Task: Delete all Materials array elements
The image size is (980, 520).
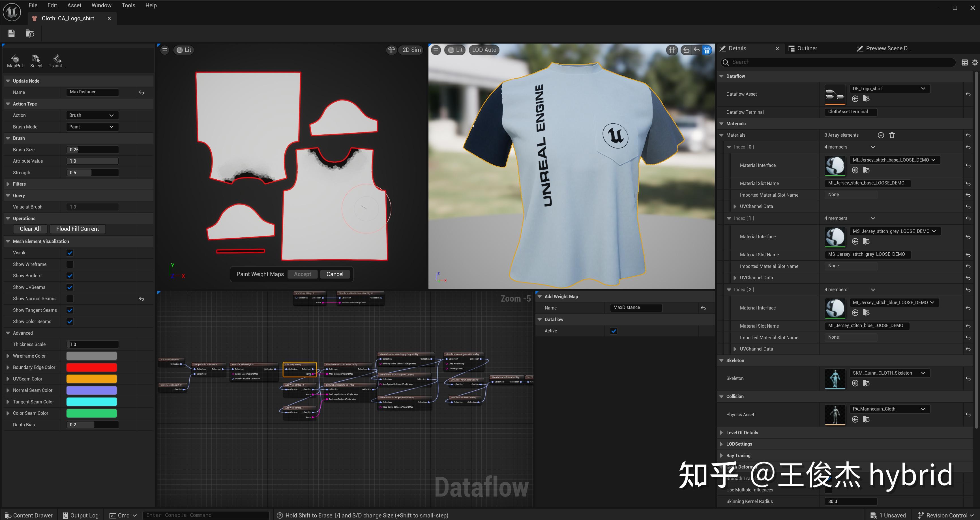Action: pos(892,135)
